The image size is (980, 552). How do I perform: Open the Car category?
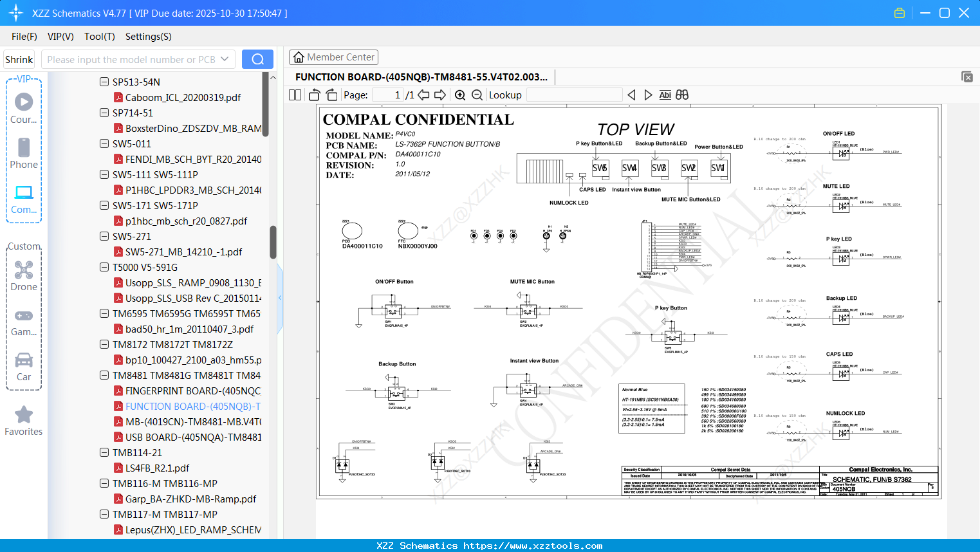pyautogui.click(x=24, y=365)
